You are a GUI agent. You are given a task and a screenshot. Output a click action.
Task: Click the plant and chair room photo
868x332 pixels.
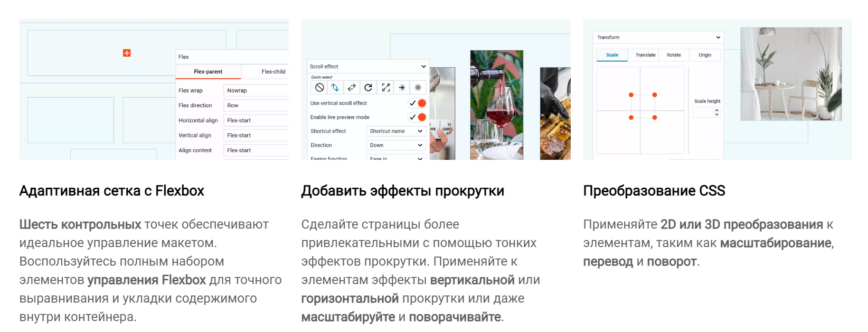pos(791,74)
